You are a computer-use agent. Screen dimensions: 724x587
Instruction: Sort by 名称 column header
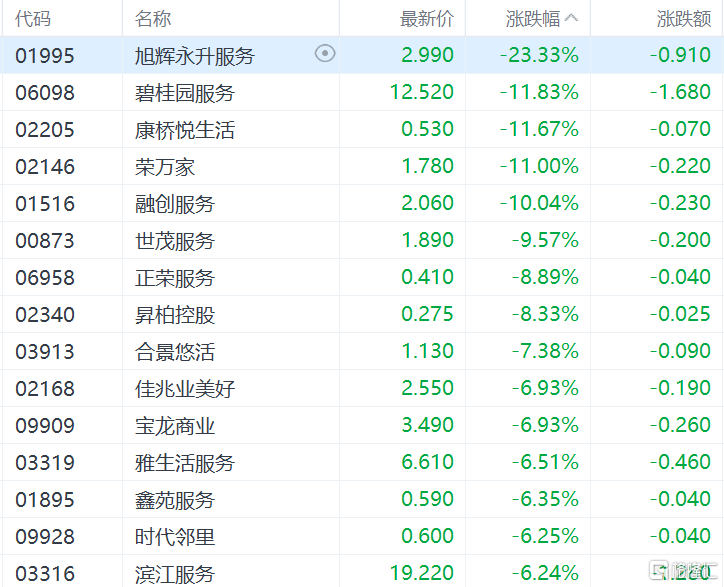(x=153, y=19)
